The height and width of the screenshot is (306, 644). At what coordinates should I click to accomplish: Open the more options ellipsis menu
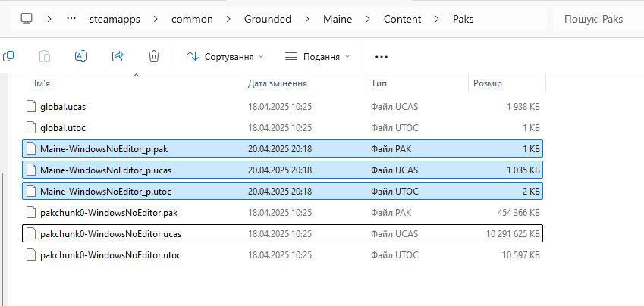[x=382, y=56]
